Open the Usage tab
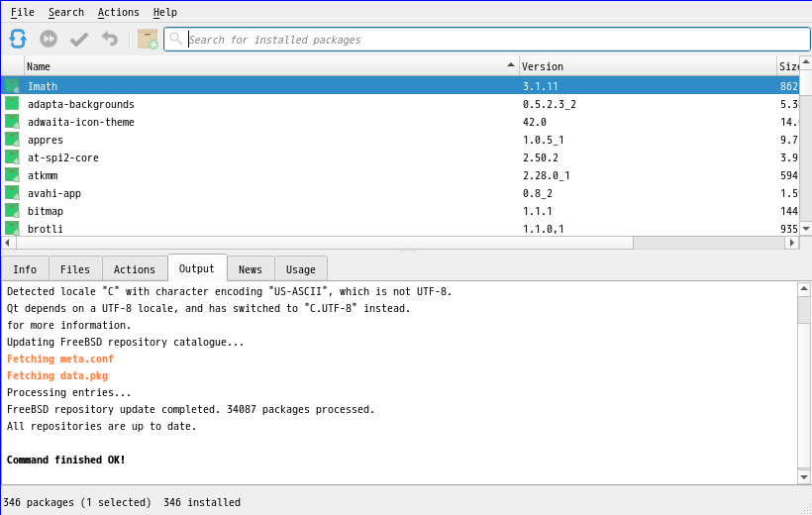The width and height of the screenshot is (812, 515). click(301, 269)
